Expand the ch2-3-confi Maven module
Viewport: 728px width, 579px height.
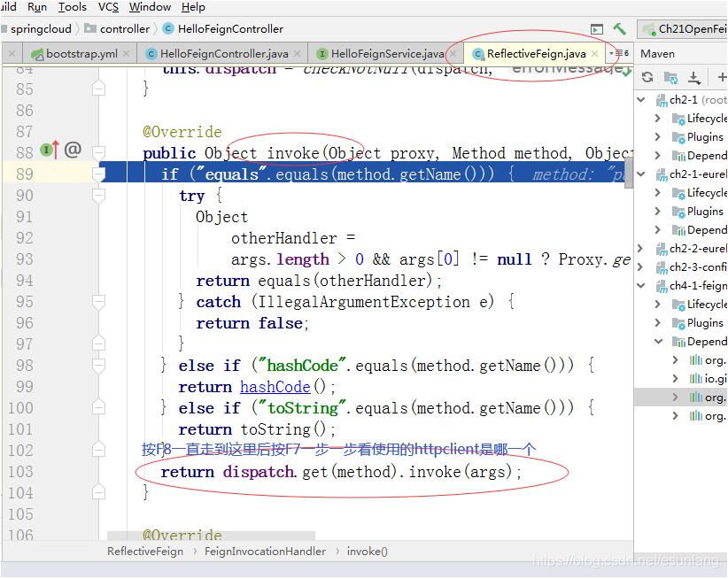[x=640, y=267]
